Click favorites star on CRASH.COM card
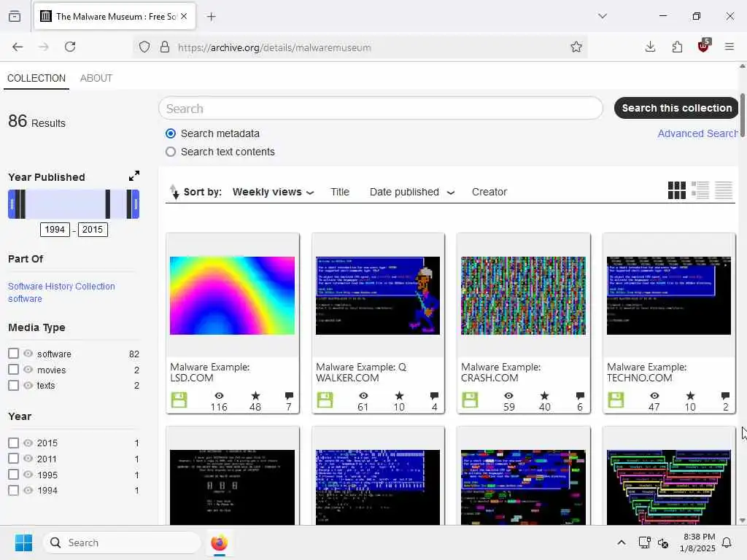Image resolution: width=747 pixels, height=560 pixels. 544,395
